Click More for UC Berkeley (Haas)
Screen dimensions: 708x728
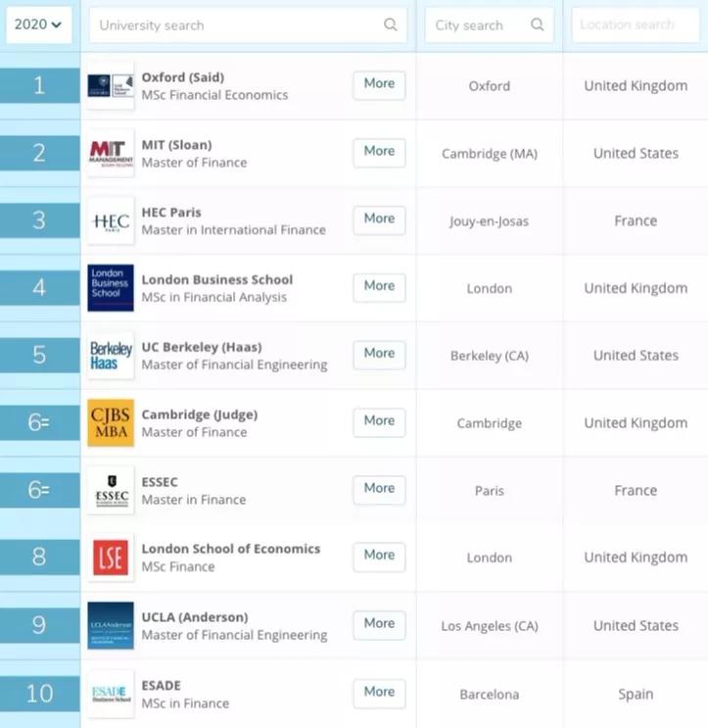pos(379,355)
